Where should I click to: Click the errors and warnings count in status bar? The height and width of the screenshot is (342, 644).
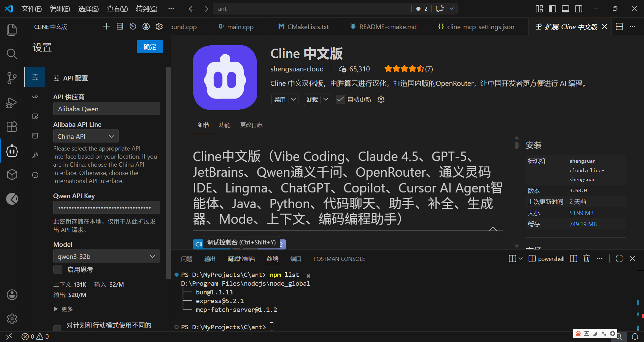[35, 337]
